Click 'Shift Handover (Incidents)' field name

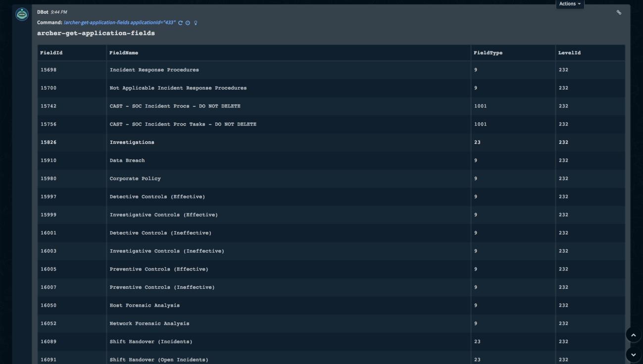tap(151, 342)
